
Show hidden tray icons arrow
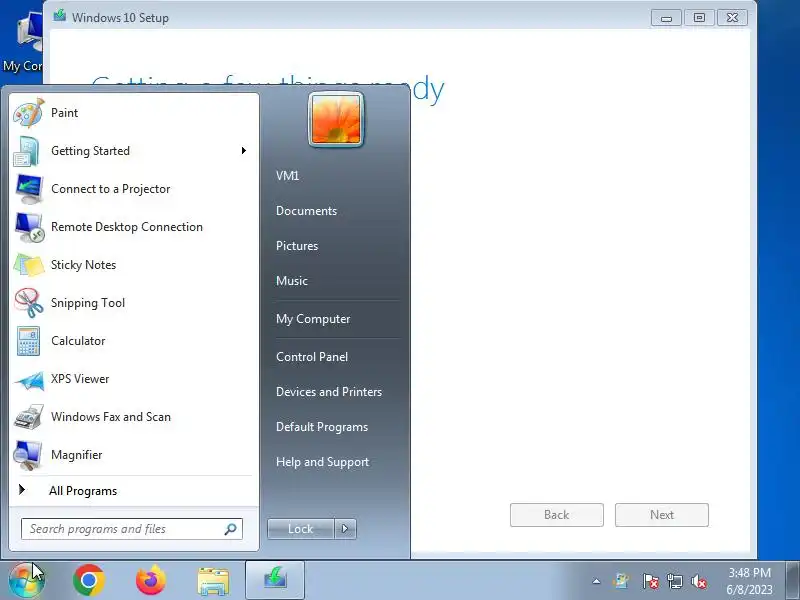coord(596,581)
